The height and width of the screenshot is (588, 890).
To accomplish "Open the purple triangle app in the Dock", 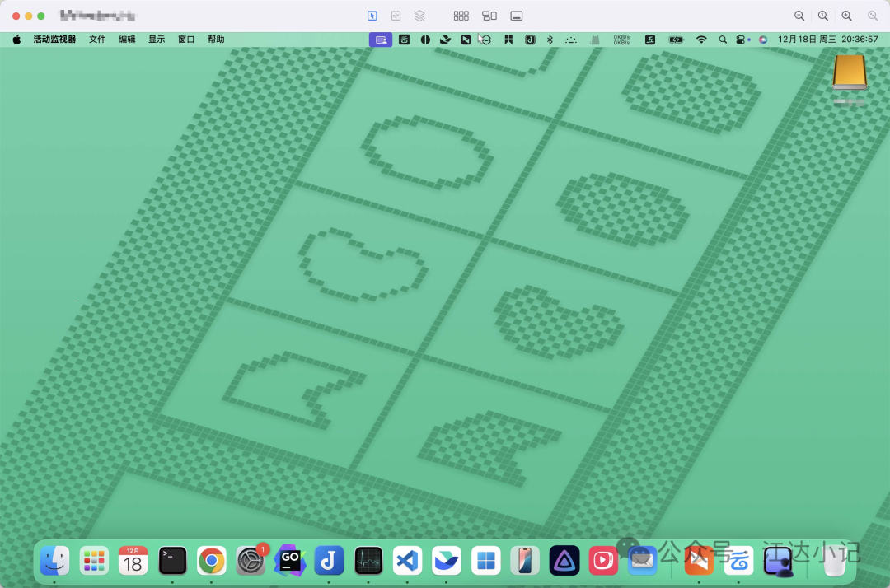I will tap(564, 561).
